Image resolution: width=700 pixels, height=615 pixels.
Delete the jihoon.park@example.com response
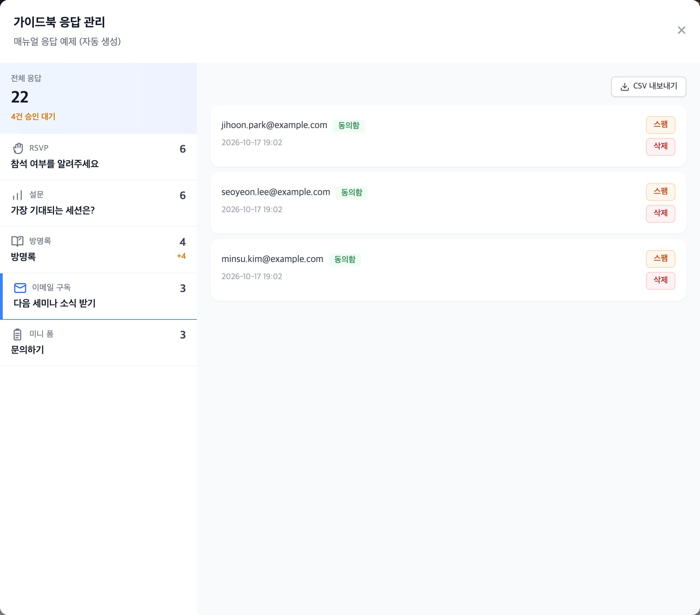click(660, 147)
